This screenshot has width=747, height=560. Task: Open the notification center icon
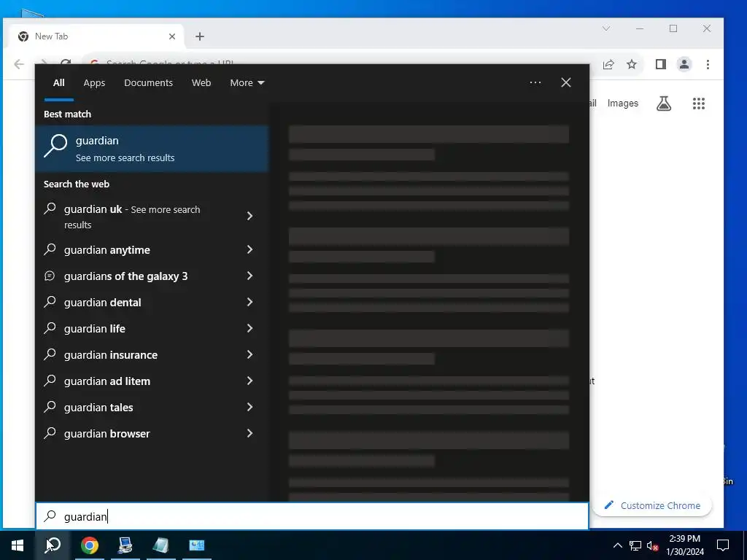723,545
